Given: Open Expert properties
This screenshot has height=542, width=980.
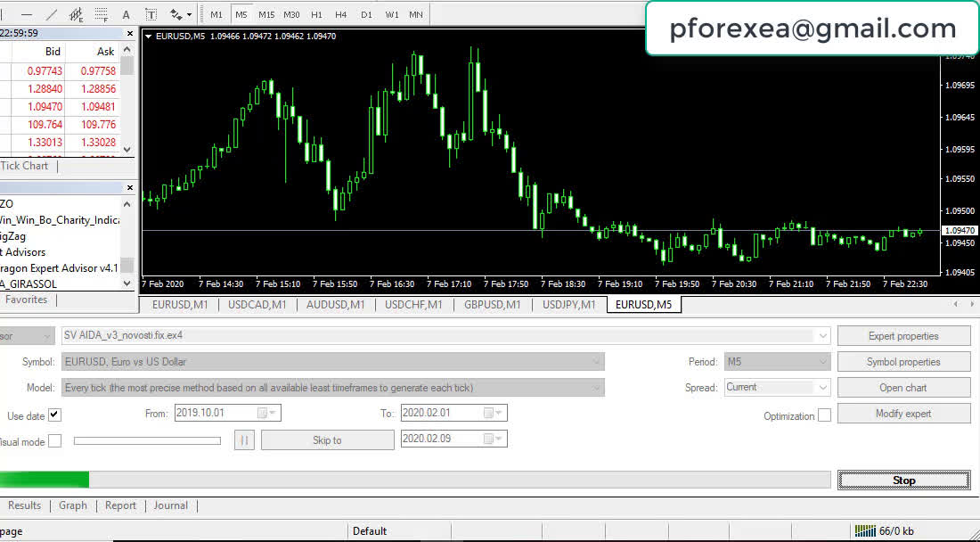Looking at the screenshot, I should [x=903, y=336].
